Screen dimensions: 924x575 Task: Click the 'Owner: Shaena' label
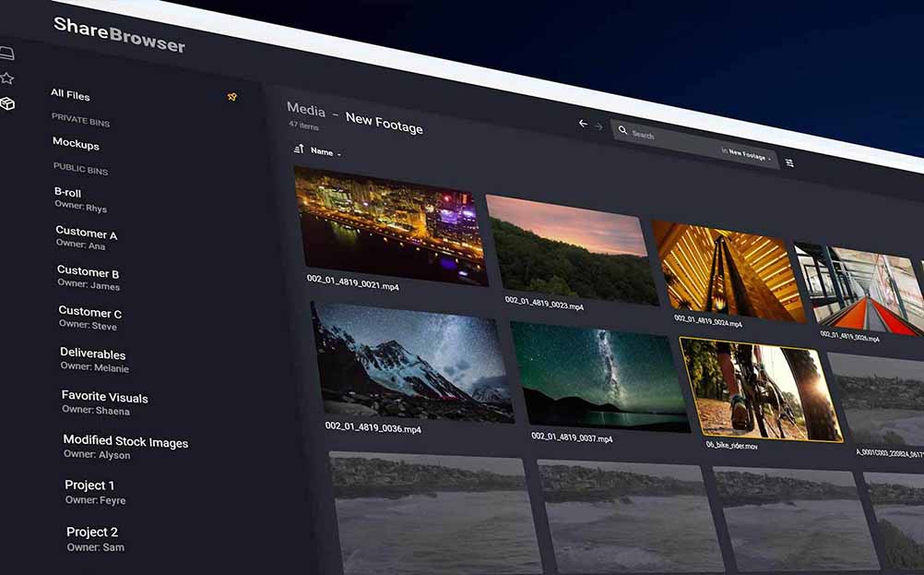click(96, 410)
